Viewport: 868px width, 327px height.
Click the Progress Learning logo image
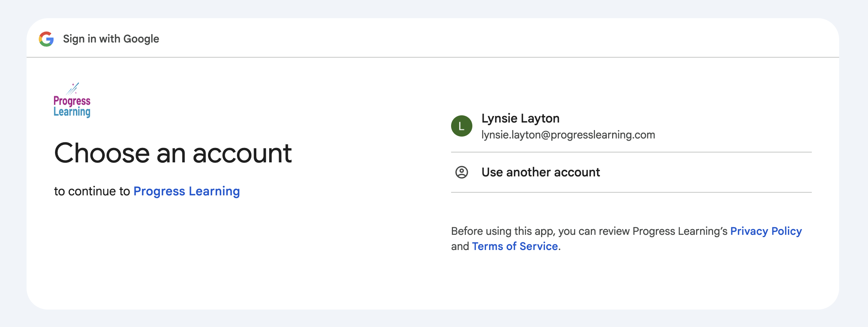(72, 100)
